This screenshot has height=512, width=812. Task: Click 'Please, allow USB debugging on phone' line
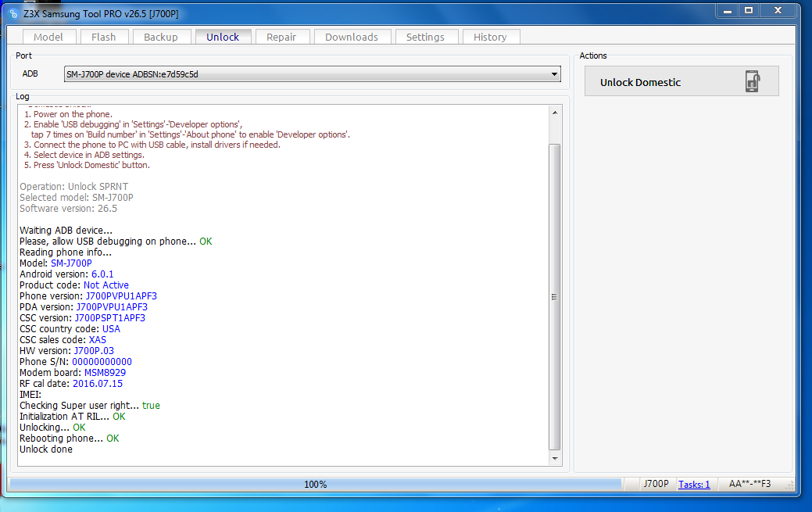tap(116, 242)
